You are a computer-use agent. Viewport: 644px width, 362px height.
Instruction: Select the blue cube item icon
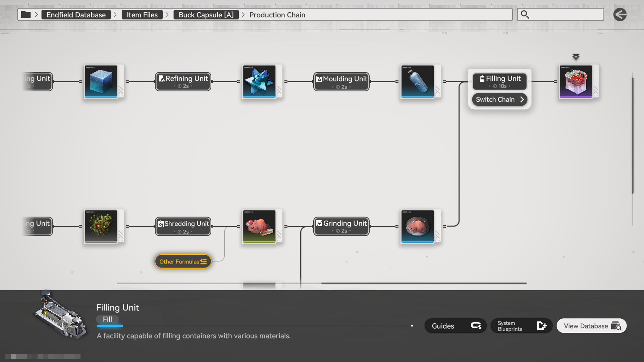(x=101, y=81)
